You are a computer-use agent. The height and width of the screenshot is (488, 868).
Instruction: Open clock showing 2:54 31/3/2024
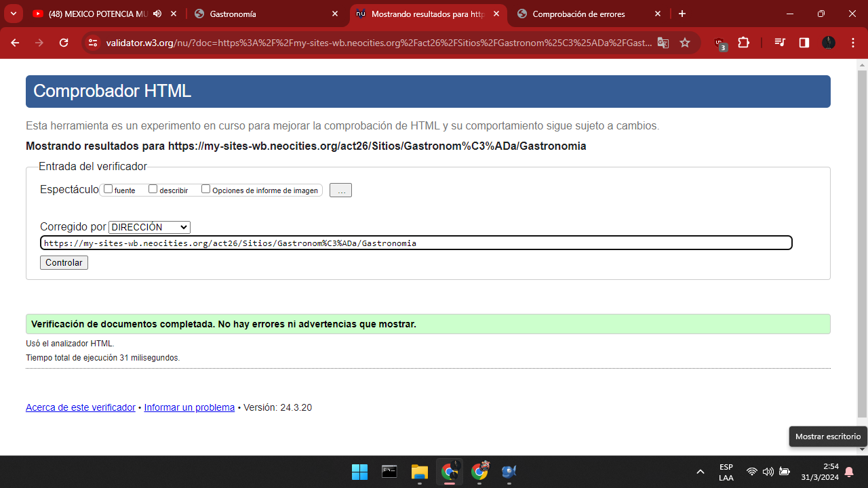[x=819, y=472]
